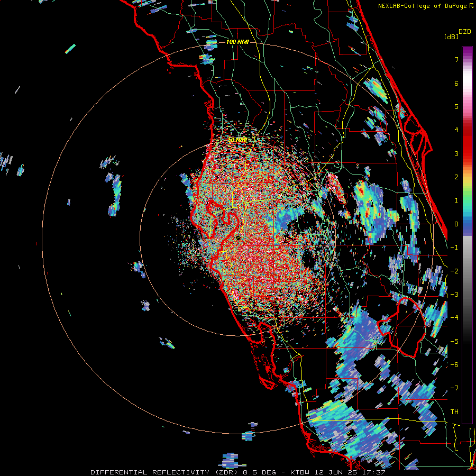Image resolution: width=476 pixels, height=476 pixels.
Task: Click the NEXLAB-College of DuPage label
Action: pyautogui.click(x=423, y=6)
